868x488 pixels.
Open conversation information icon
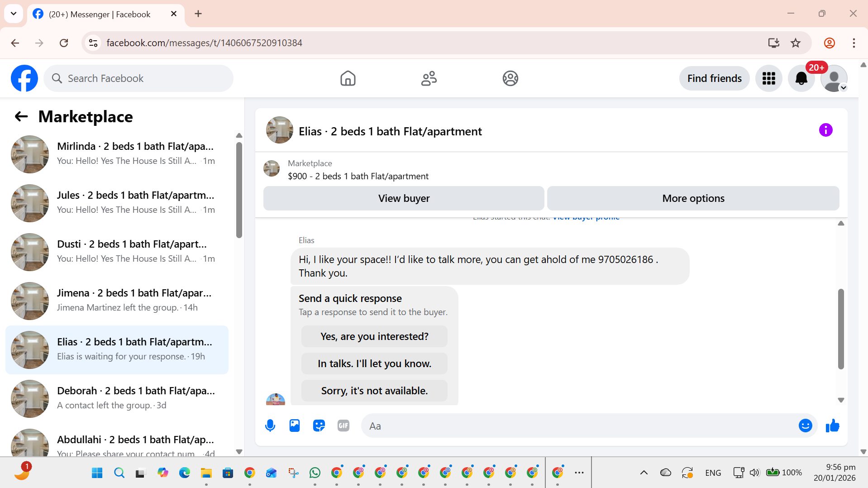pos(825,130)
